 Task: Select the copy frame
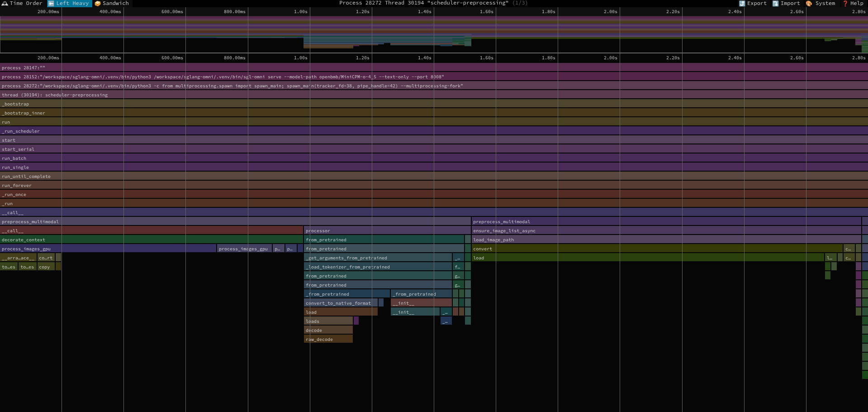tap(46, 267)
